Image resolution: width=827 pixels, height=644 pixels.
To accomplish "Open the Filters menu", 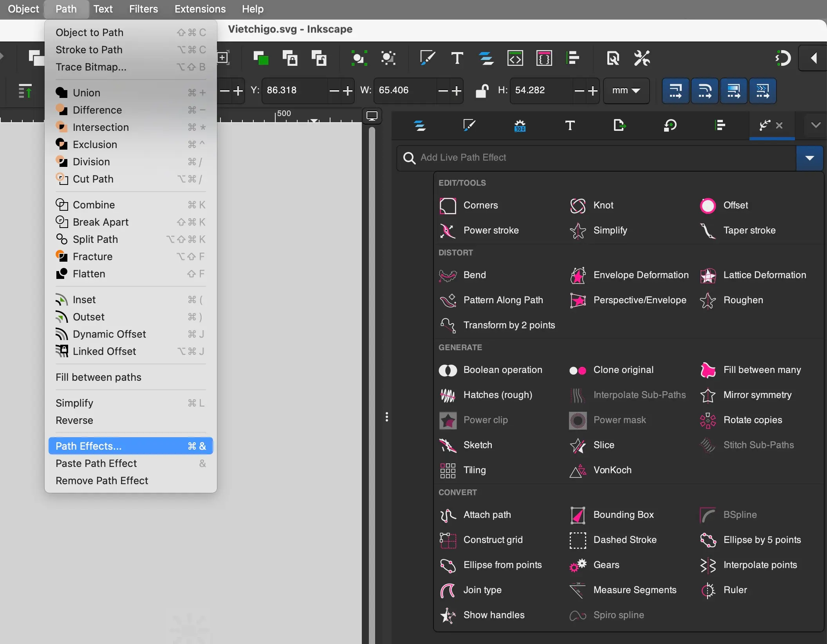I will (143, 9).
